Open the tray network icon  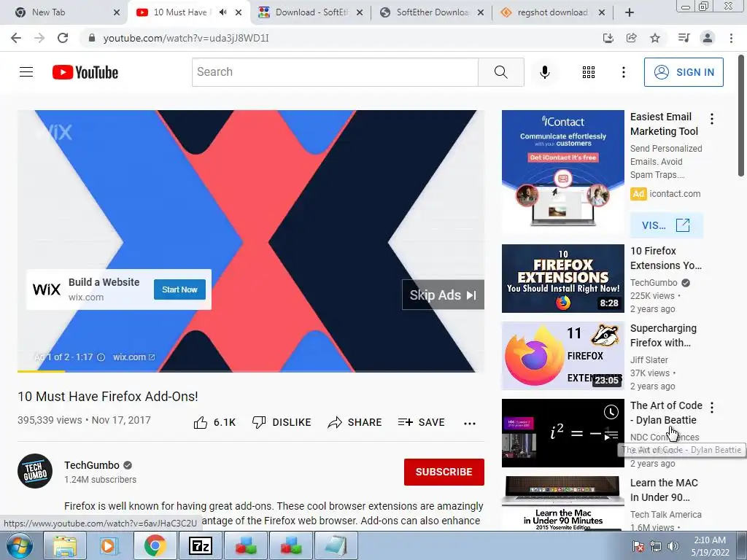click(656, 546)
